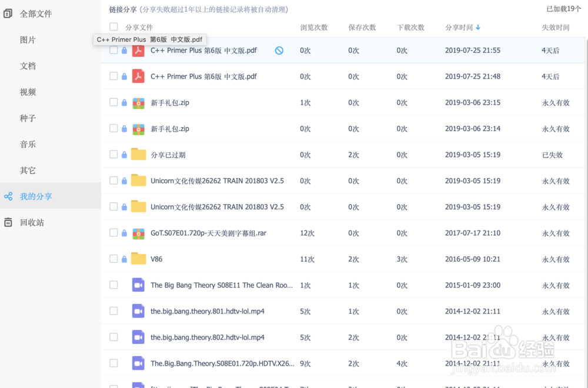This screenshot has width=588, height=388.
Task: Check the box for the.big.bang.theory.802 file
Action: tap(113, 337)
